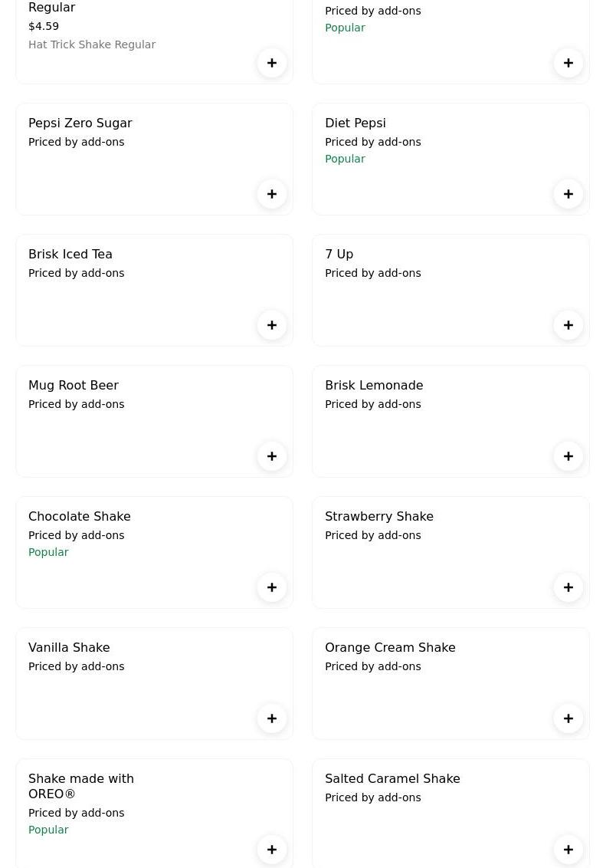Add Strawberry Shake via plus icon

click(568, 587)
